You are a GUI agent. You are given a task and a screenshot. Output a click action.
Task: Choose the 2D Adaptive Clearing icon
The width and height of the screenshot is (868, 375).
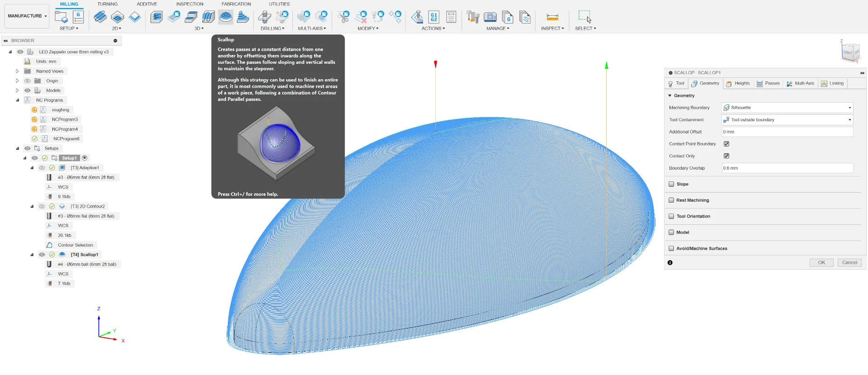(100, 17)
